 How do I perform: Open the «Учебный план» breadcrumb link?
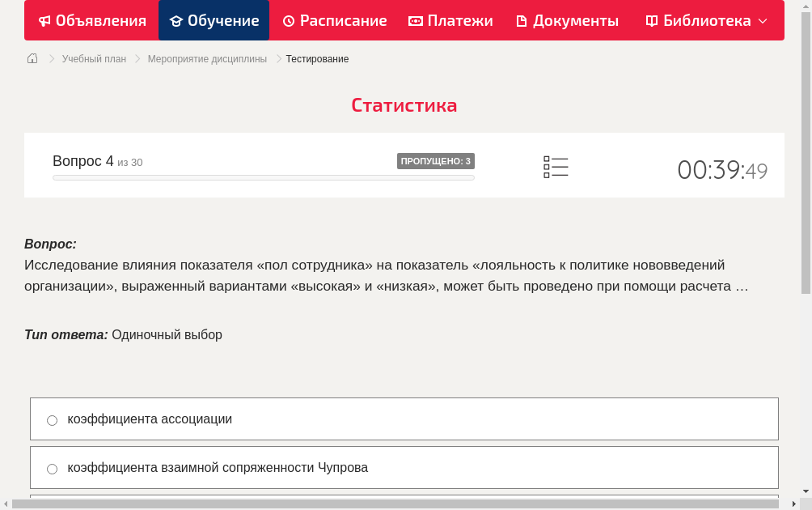93,58
